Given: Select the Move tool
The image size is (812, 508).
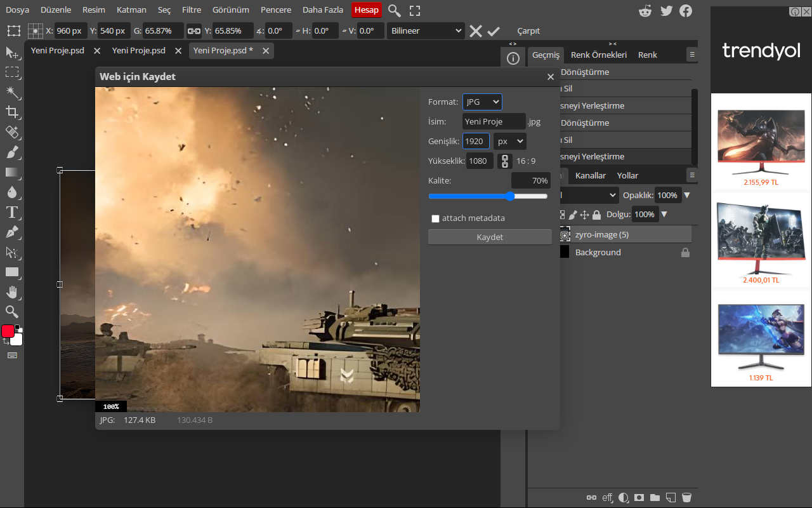Looking at the screenshot, I should point(12,52).
